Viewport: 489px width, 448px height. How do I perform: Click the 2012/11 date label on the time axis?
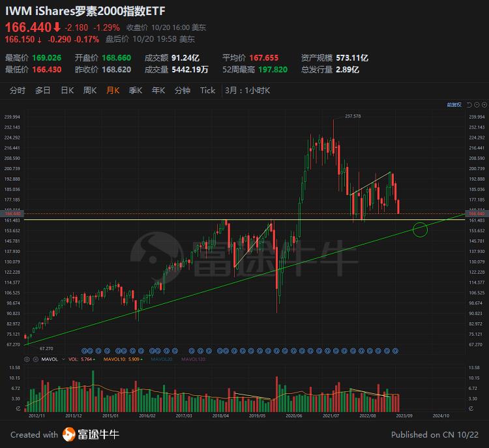tap(37, 415)
